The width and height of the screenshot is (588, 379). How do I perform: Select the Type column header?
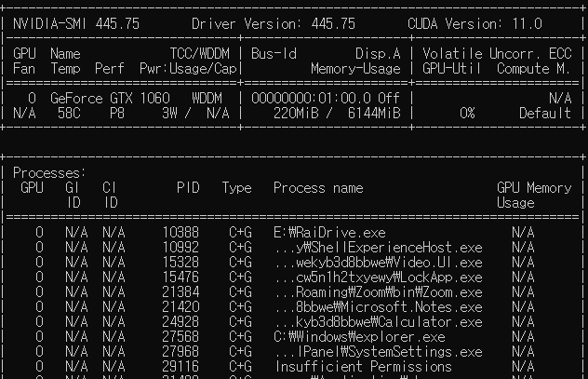[236, 187]
